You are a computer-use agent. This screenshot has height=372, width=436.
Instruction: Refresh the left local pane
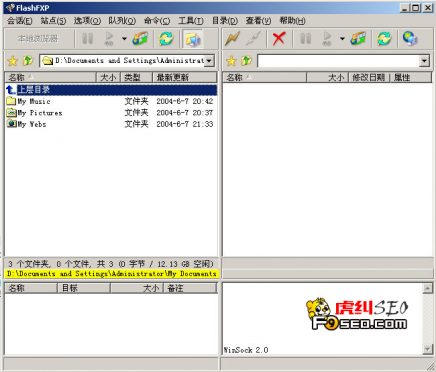coord(166,39)
